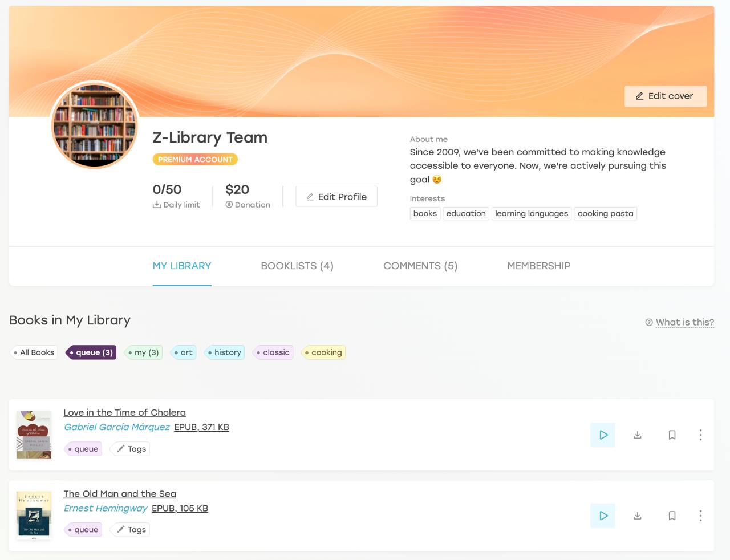Click the books interest tag

point(425,214)
